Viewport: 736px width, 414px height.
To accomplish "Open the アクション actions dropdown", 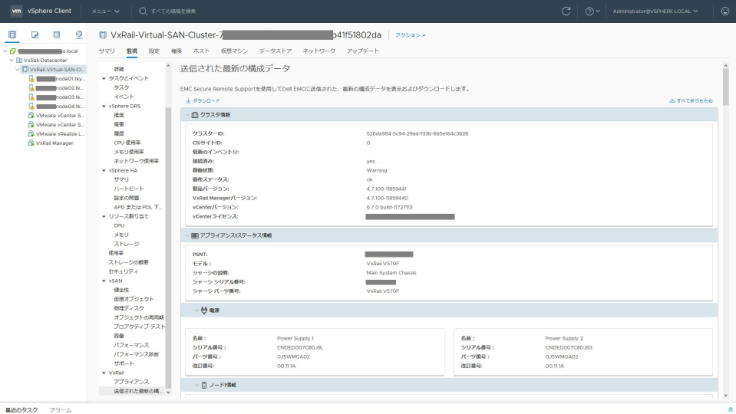I will (x=410, y=35).
